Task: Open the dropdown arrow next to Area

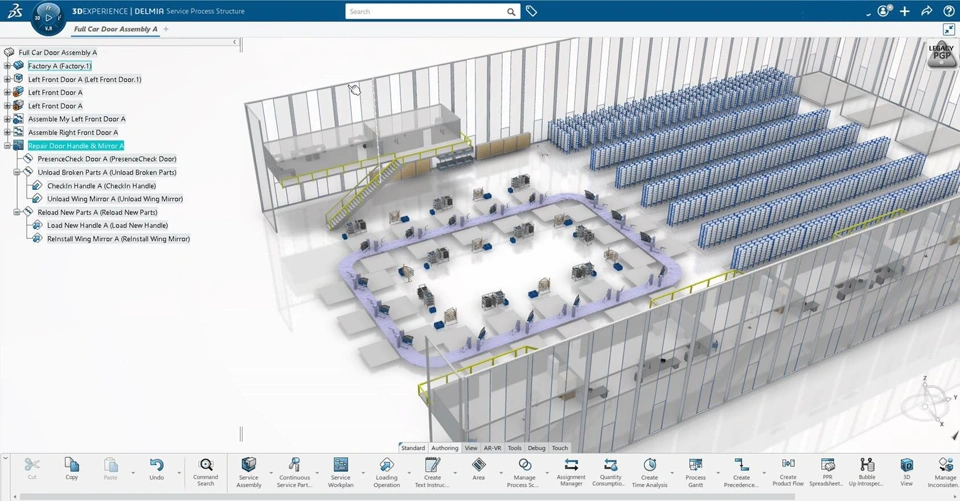Action: pyautogui.click(x=501, y=473)
